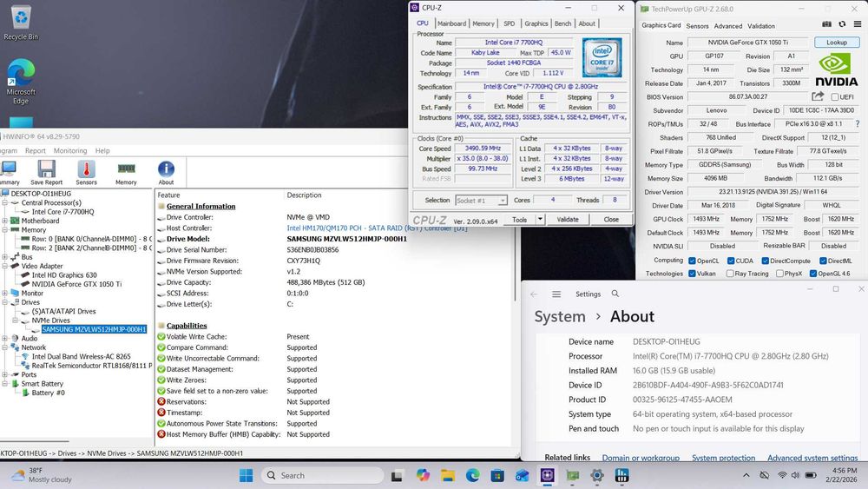Click the Bus Interface question mark in GPU-Z

click(858, 123)
